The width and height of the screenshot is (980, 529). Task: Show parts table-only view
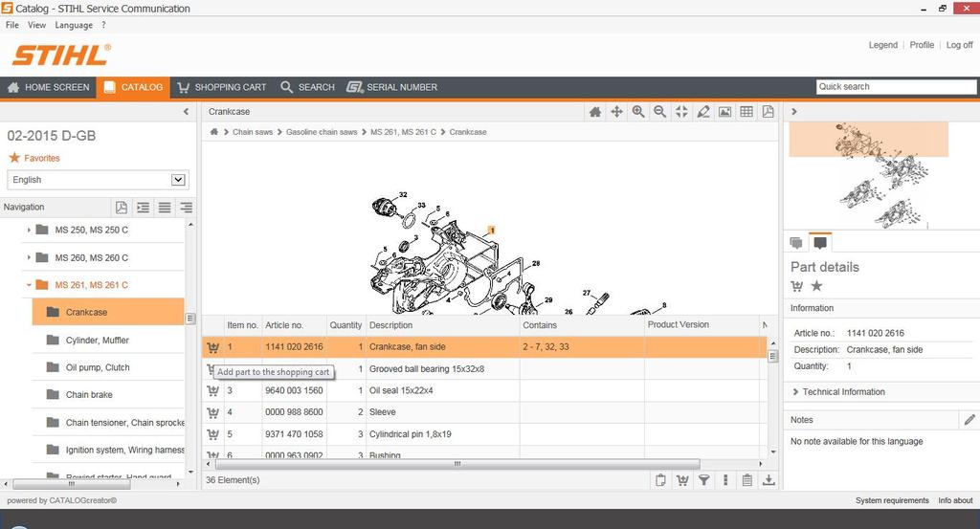[746, 112]
